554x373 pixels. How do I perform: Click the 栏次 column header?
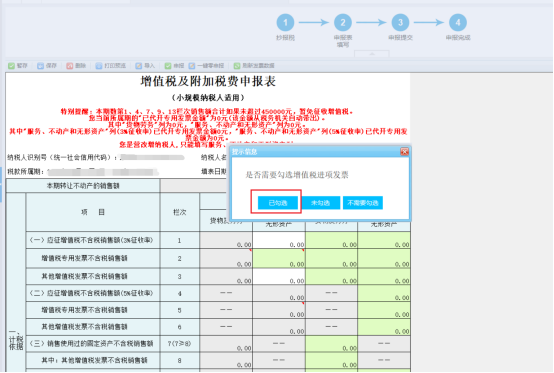pos(179,212)
